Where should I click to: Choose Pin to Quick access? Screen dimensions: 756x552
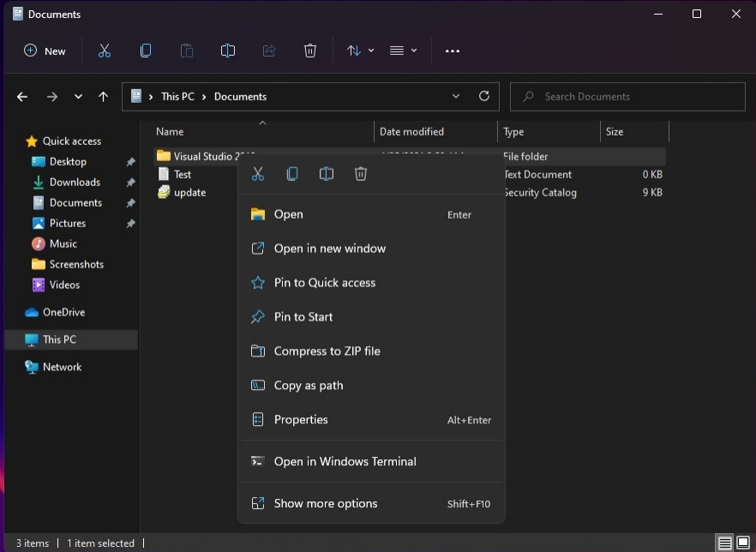tap(371, 283)
